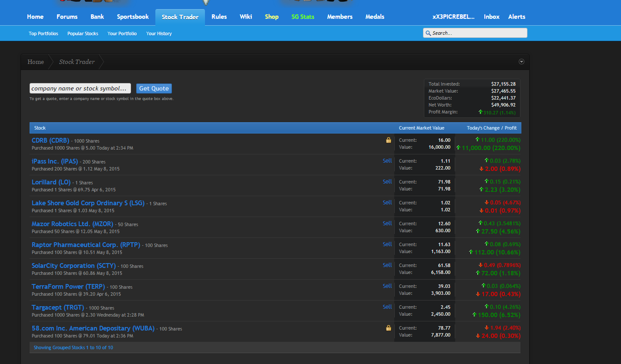Screen dimensions: 621x364
Task: Click the SolarCity current price 61.58
Action: [444, 265]
